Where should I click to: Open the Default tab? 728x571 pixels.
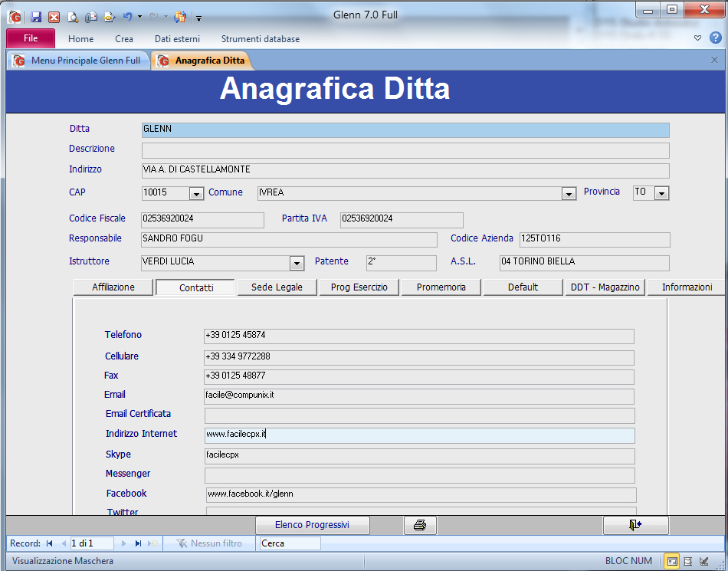click(x=523, y=287)
